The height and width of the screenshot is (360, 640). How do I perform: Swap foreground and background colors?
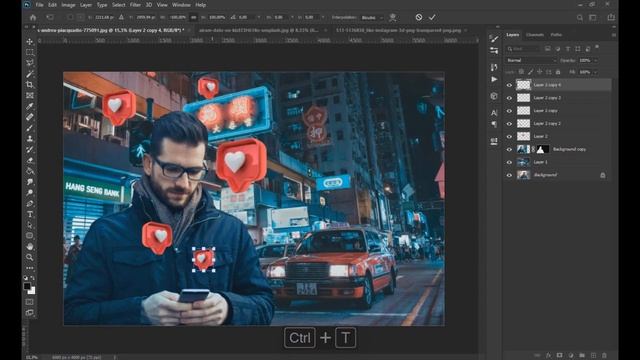click(x=33, y=278)
